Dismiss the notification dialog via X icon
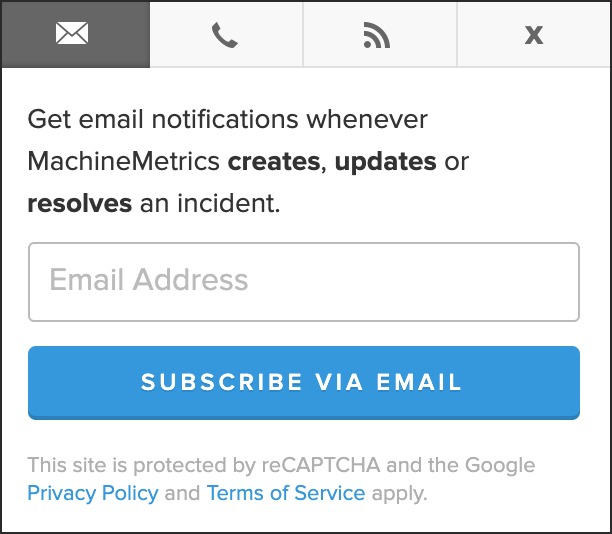The image size is (612, 534). click(x=534, y=35)
